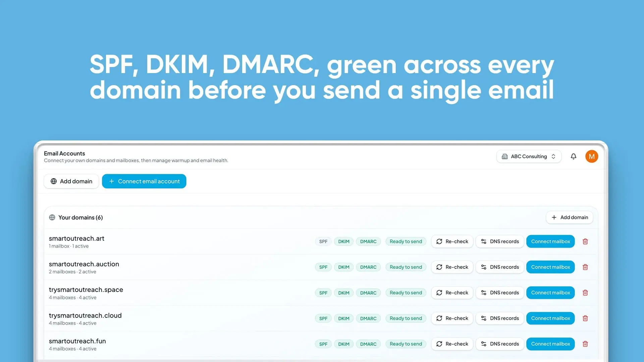Select the trysmartoutreach.space domain name
The height and width of the screenshot is (362, 644).
(x=86, y=290)
